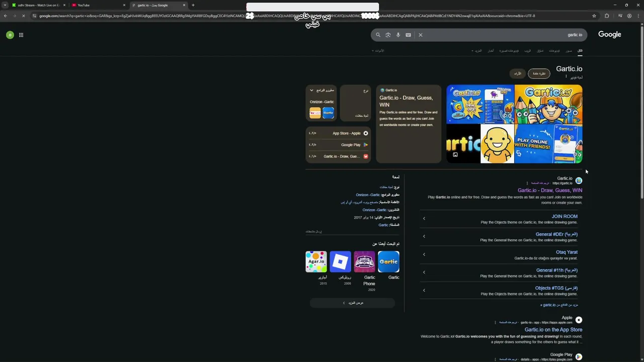Switch to the Videos search tab

[x=554, y=51]
